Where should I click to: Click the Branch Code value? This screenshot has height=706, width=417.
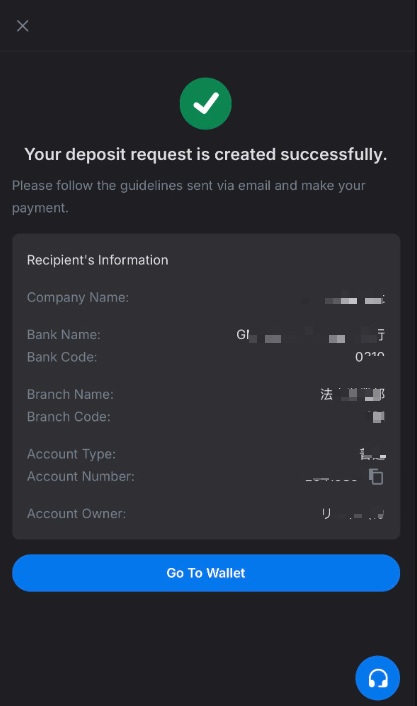pos(376,417)
